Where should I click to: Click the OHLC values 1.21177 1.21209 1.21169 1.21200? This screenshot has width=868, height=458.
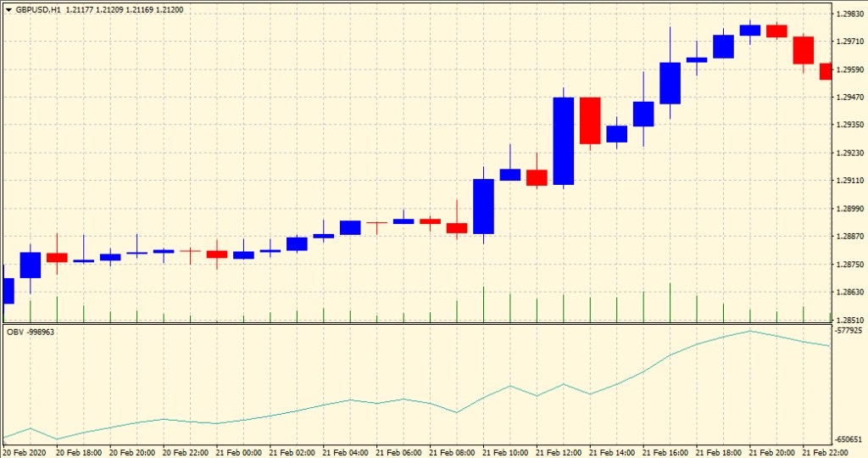(x=125, y=10)
